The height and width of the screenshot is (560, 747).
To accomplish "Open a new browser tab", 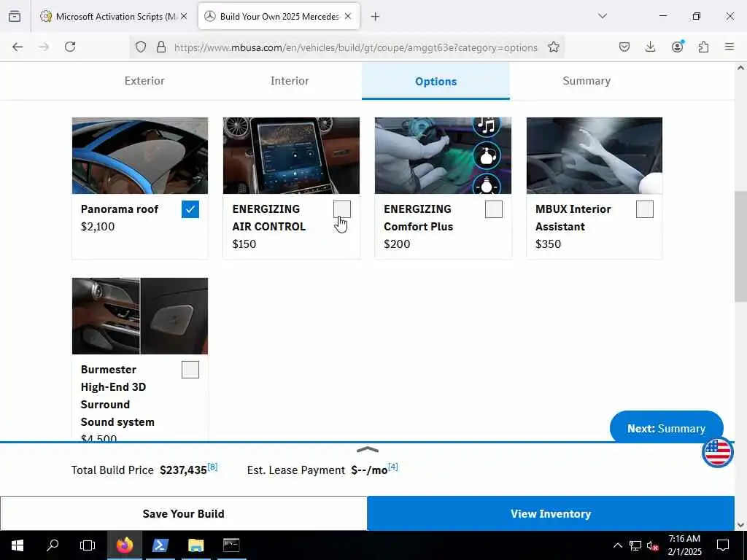I will click(376, 17).
